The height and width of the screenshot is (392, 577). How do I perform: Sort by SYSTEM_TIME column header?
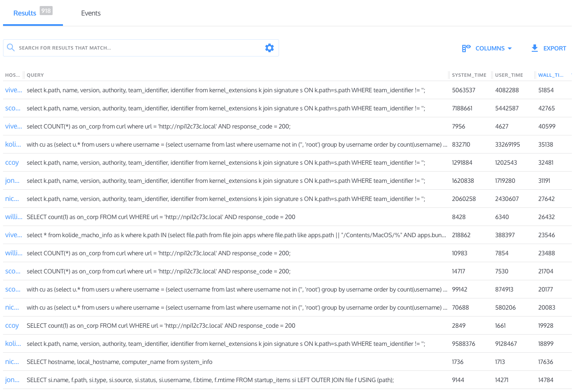[469, 75]
